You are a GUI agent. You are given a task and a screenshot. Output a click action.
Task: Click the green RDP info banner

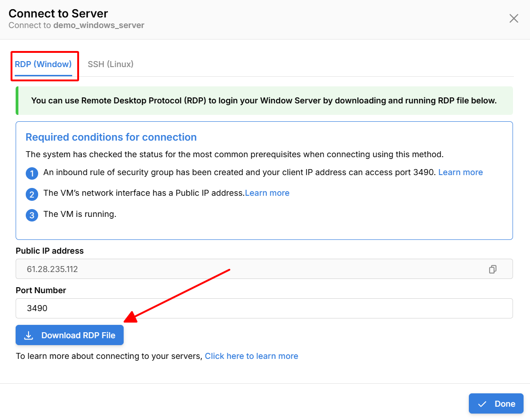coord(264,101)
